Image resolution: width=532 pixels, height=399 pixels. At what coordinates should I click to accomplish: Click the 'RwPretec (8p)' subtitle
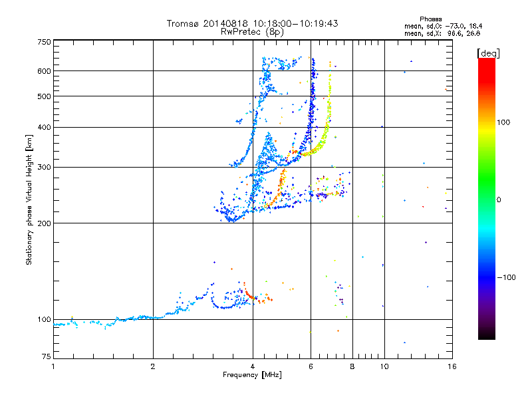[x=252, y=32]
